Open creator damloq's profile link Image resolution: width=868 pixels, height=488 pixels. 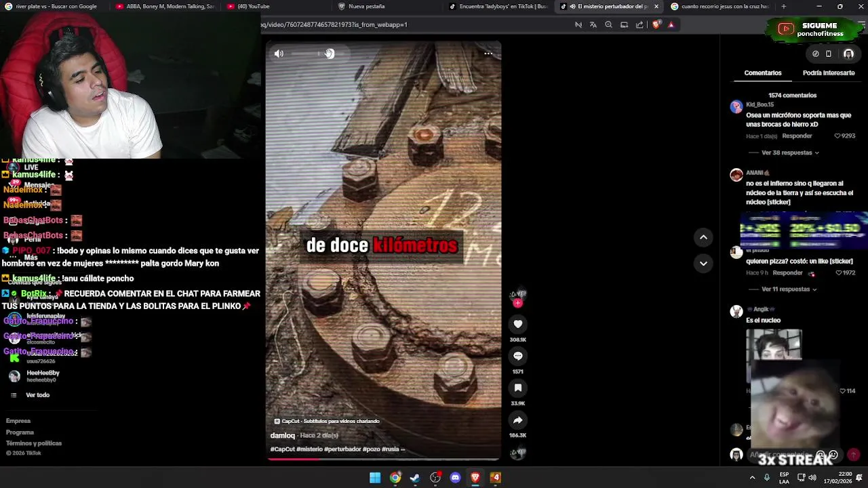pos(283,435)
